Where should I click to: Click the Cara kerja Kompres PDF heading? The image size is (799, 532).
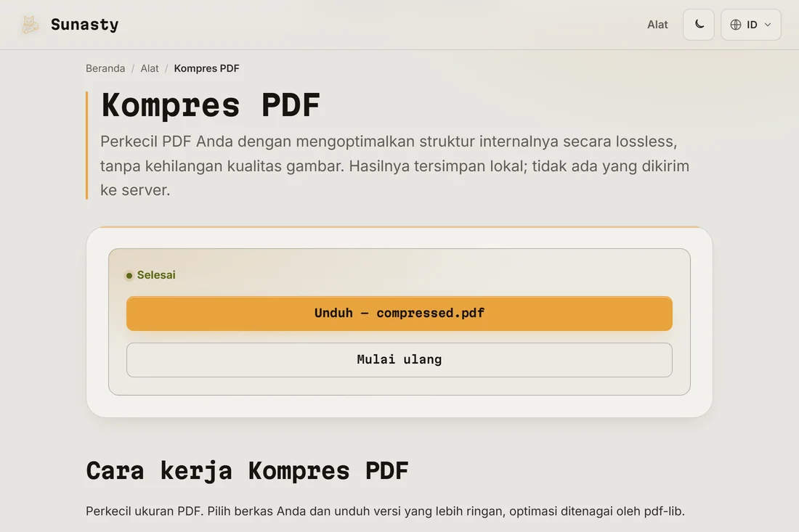pyautogui.click(x=247, y=471)
